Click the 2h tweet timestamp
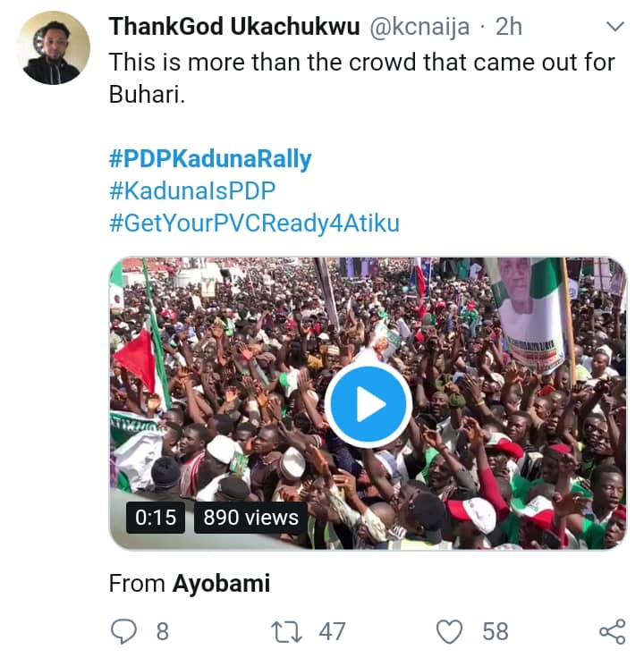The height and width of the screenshot is (658, 644). coord(507,27)
